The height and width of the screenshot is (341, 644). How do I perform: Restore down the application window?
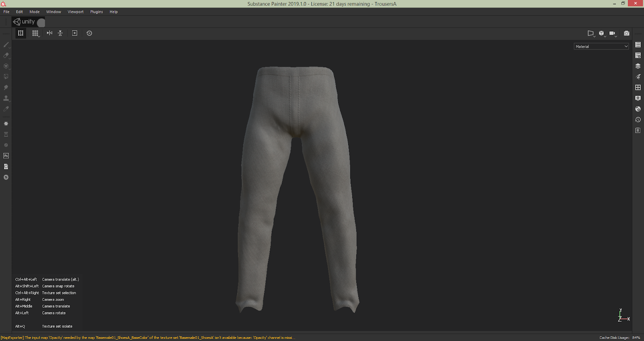623,4
